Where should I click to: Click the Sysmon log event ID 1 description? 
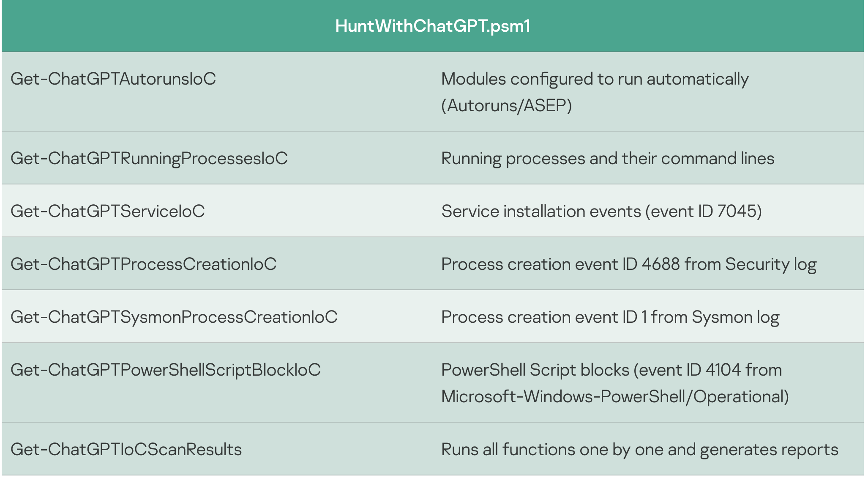coord(610,317)
